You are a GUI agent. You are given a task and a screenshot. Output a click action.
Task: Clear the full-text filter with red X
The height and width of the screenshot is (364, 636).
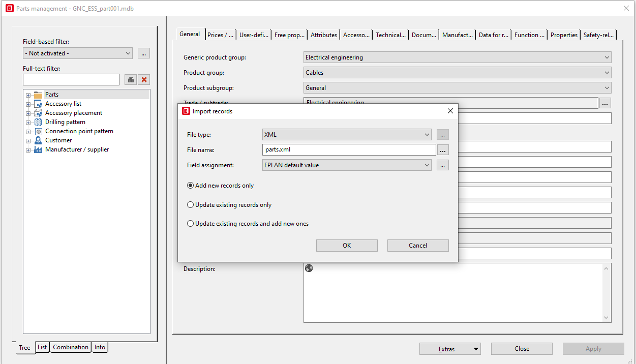144,80
